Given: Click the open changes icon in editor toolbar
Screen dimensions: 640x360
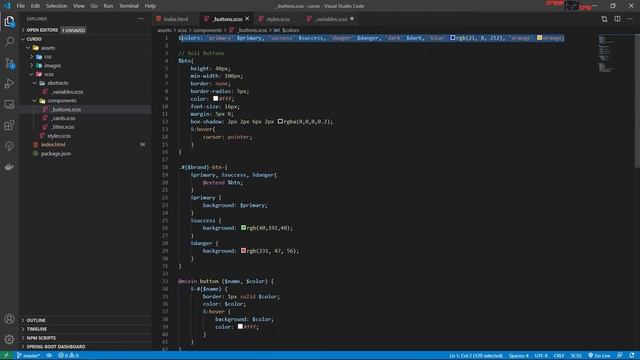Looking at the screenshot, I should tap(604, 19).
